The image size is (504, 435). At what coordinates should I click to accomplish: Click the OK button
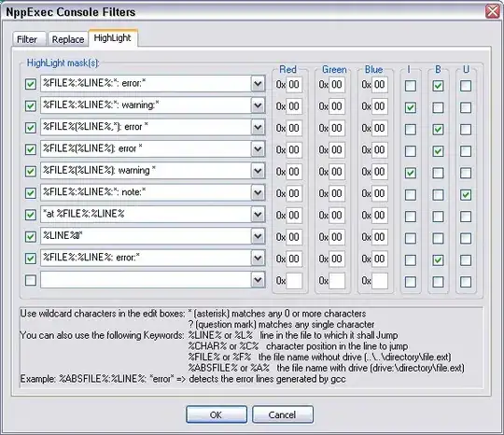[x=217, y=414]
